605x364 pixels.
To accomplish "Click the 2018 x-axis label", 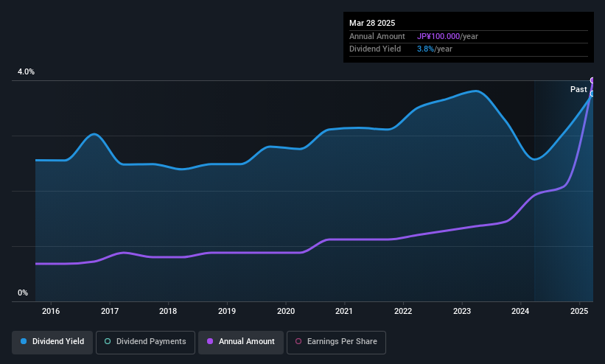I will 168,311.
